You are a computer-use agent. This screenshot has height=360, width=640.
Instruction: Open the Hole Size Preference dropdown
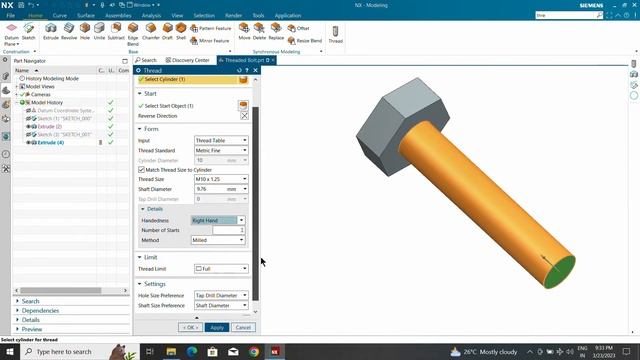click(x=221, y=295)
